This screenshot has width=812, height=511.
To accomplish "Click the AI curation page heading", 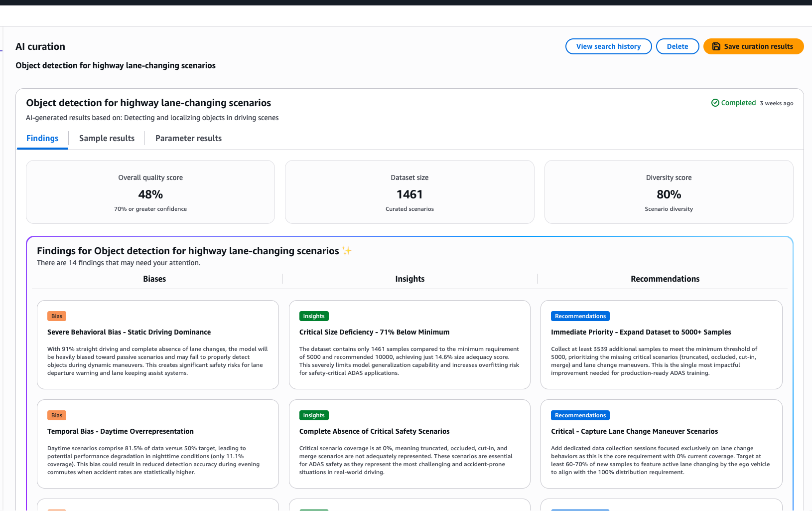I will [x=40, y=46].
